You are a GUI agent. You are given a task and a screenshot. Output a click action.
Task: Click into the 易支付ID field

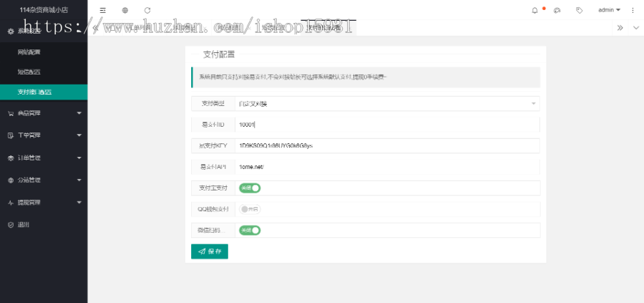(387, 125)
